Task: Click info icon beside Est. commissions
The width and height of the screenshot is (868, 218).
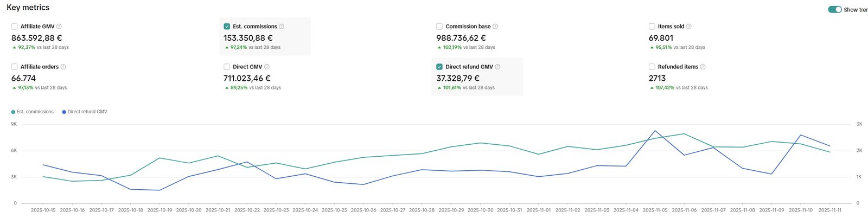Action: 282,27
